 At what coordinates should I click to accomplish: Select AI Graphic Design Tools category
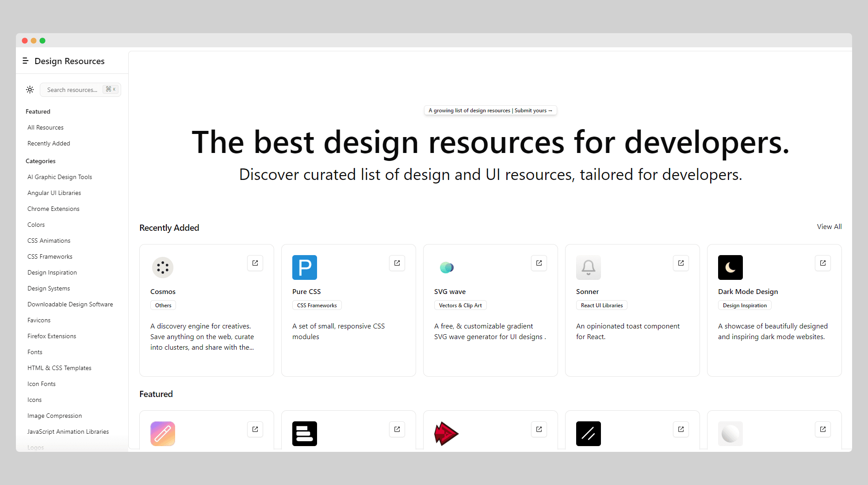coord(60,177)
